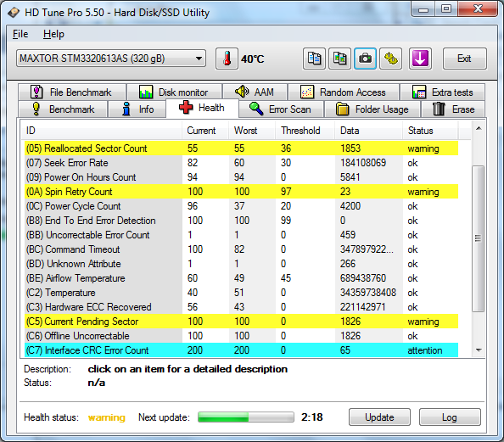Click the copy screenshot to clipboard icon
The image size is (504, 442).
339,59
